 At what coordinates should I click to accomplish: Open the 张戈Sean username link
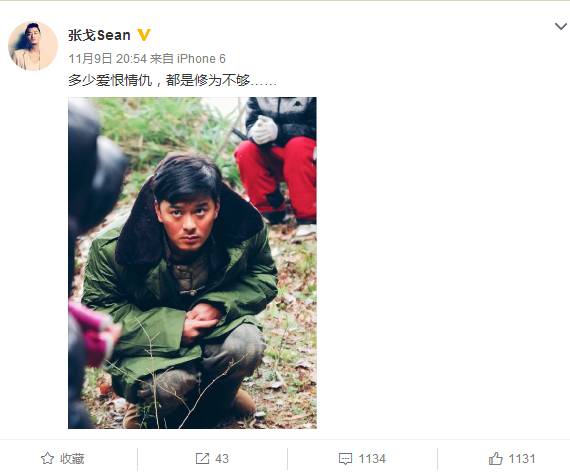(99, 35)
